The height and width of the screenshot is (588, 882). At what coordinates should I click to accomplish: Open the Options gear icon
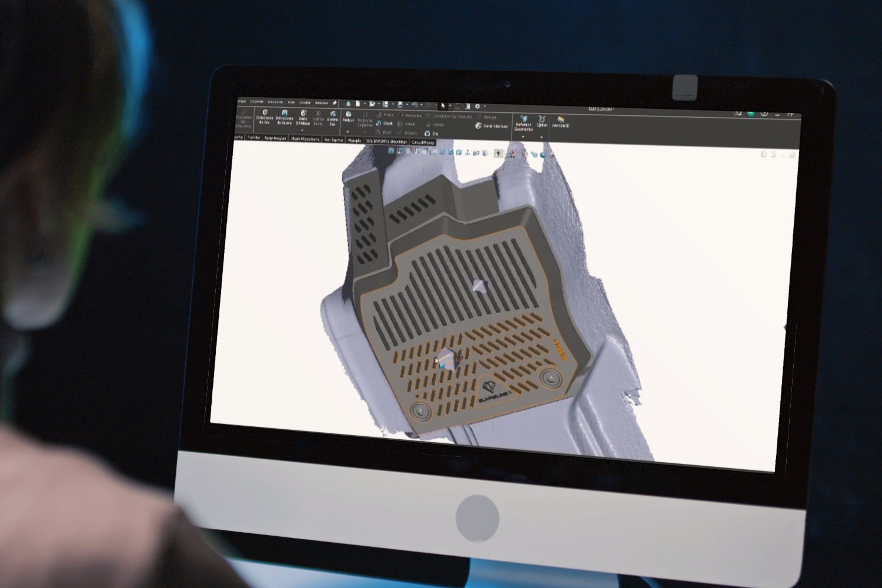tap(477, 106)
